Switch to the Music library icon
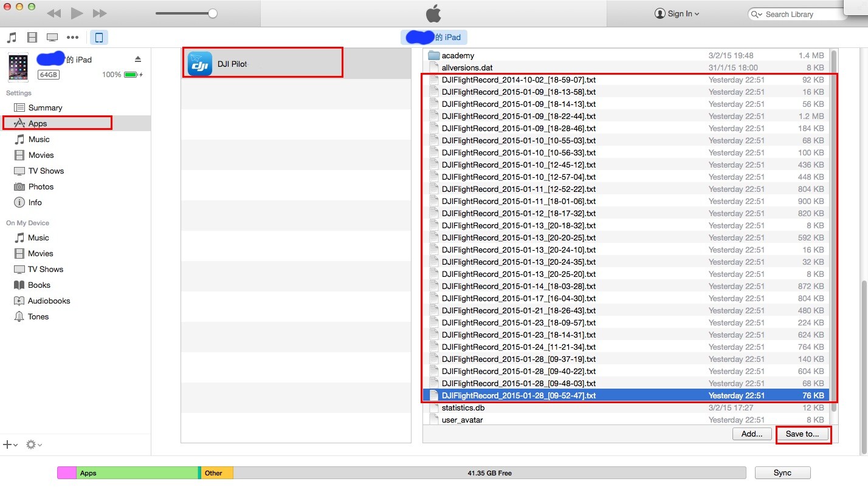Viewport: 868px width, 487px height. point(12,38)
